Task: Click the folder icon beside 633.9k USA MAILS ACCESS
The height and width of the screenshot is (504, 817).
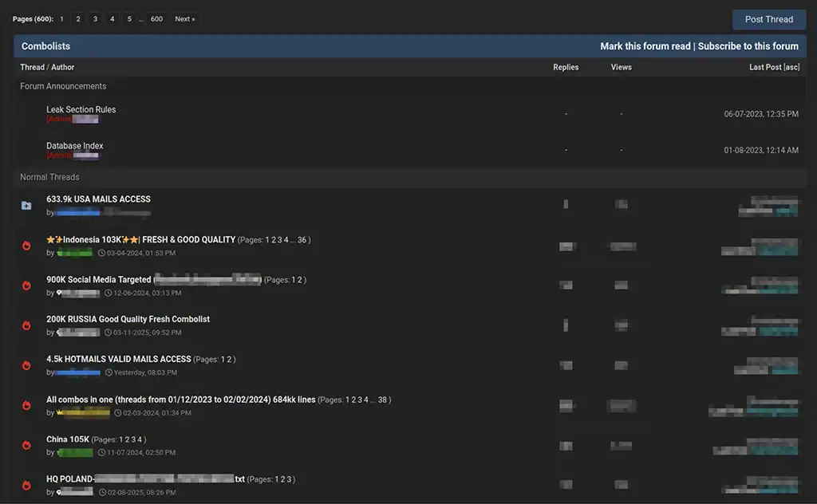Action: [x=26, y=206]
